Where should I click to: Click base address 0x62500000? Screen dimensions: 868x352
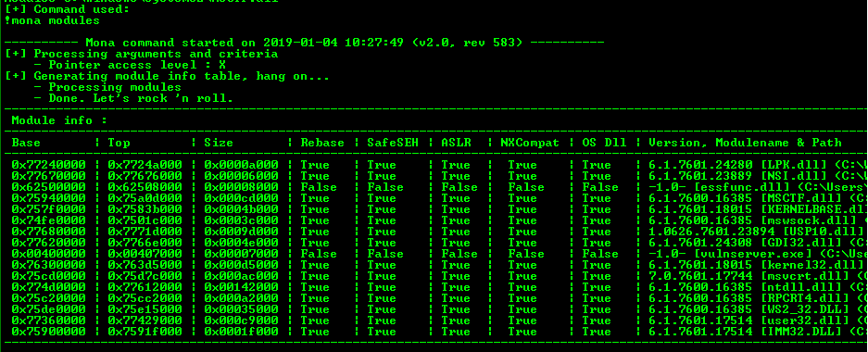[x=49, y=187]
